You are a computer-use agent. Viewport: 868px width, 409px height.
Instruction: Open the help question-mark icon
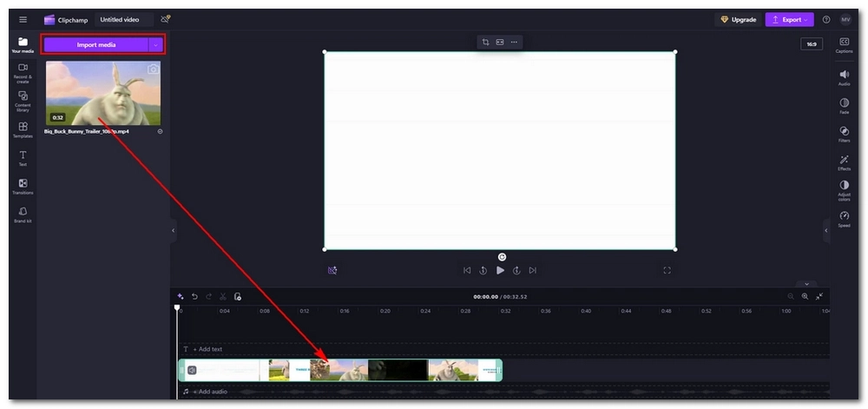(826, 20)
